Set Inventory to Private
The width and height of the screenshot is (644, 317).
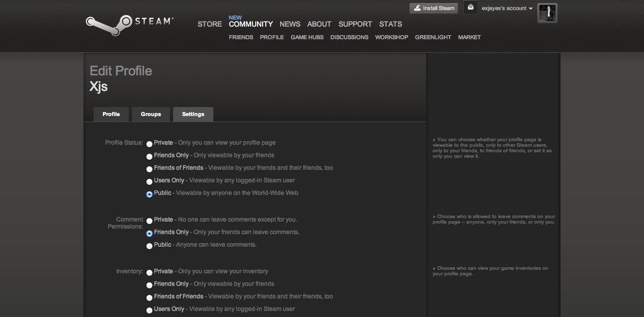(149, 273)
